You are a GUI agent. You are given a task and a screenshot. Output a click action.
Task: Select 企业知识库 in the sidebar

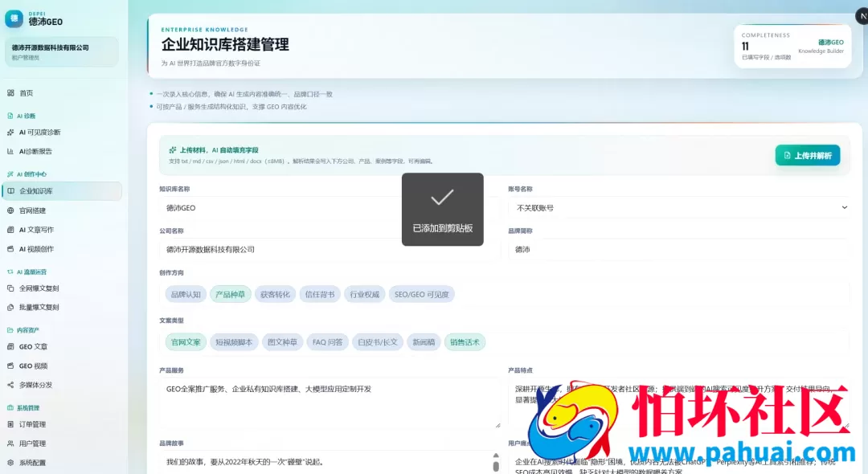click(61, 191)
